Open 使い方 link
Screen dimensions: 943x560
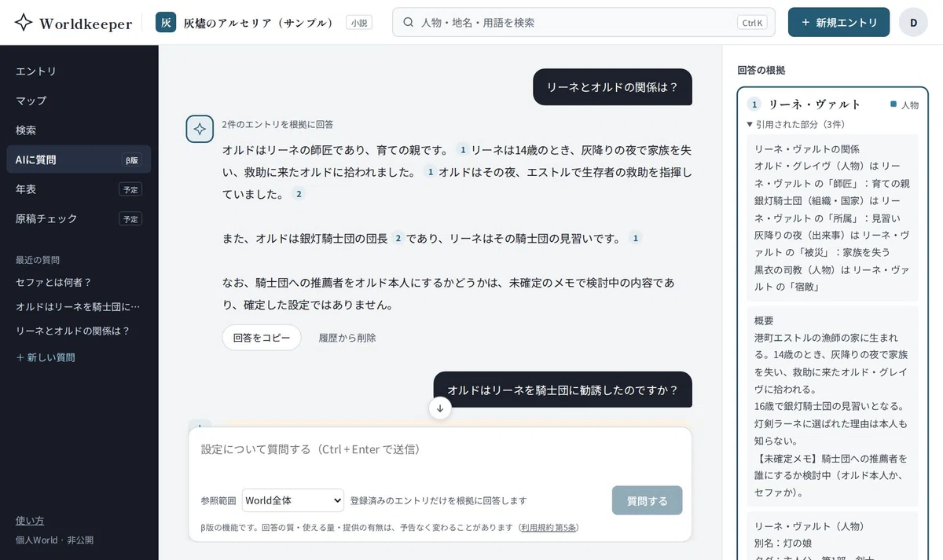click(x=30, y=521)
